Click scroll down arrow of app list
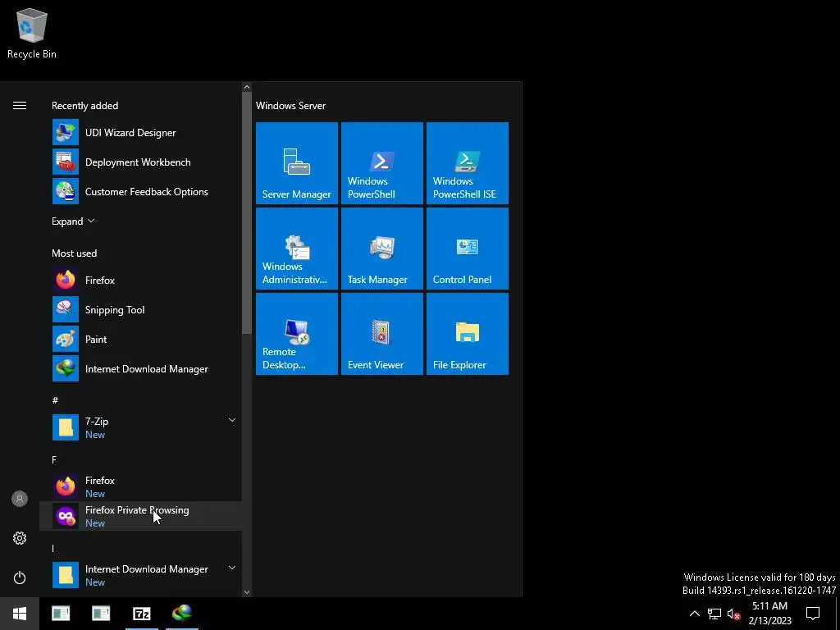Image resolution: width=840 pixels, height=630 pixels. click(x=246, y=592)
